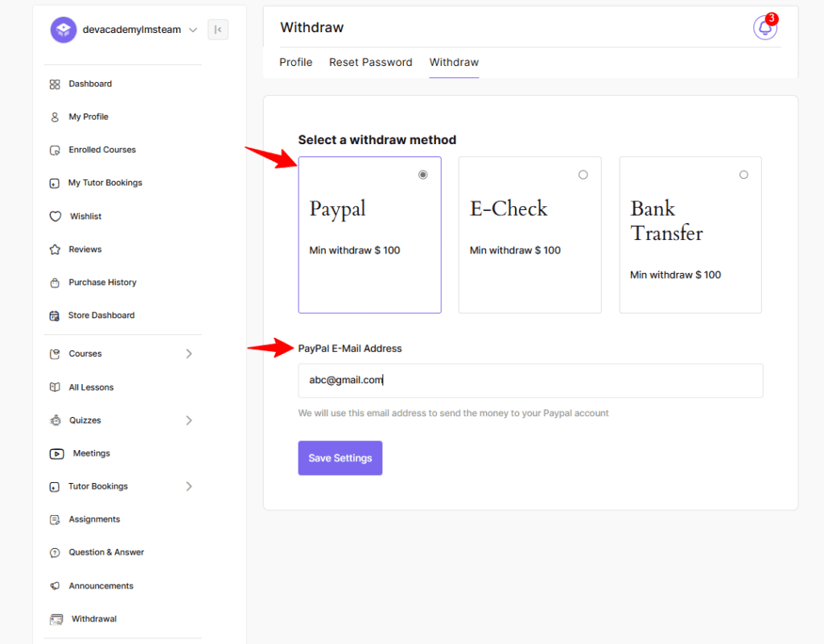824x644 pixels.
Task: Select the Wishlist icon in the sidebar
Action: (55, 216)
